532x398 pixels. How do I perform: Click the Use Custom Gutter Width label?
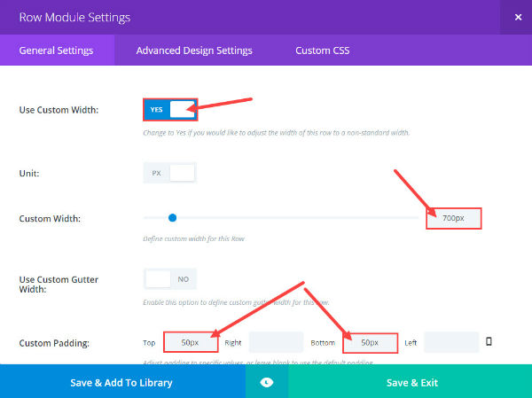[59, 285]
